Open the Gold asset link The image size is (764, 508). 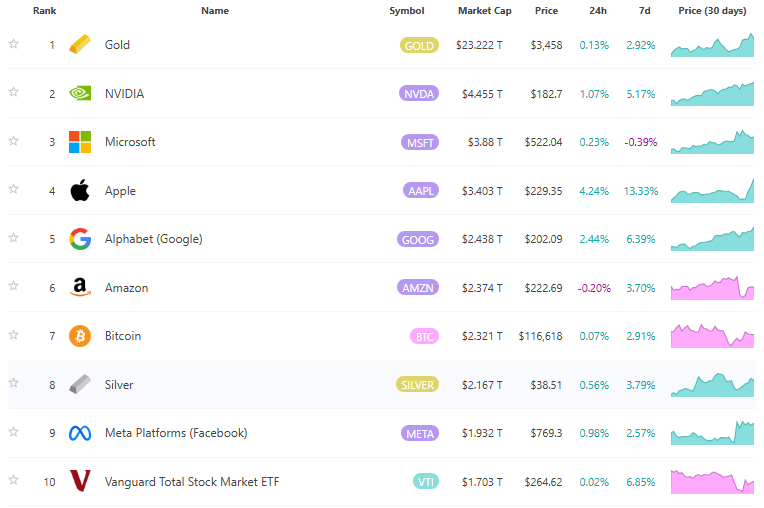coord(117,45)
